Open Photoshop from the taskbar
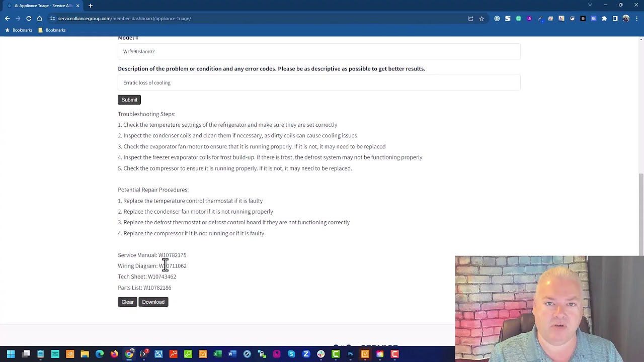644x362 pixels. coord(351,354)
